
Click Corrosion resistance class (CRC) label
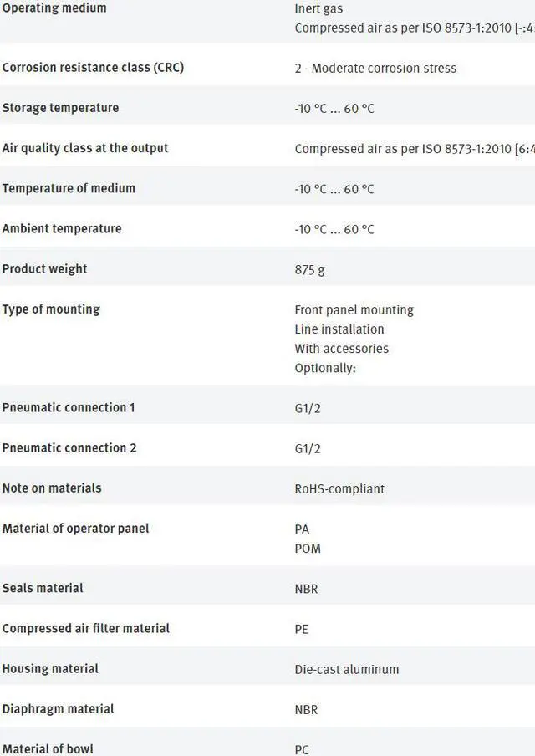93,68
